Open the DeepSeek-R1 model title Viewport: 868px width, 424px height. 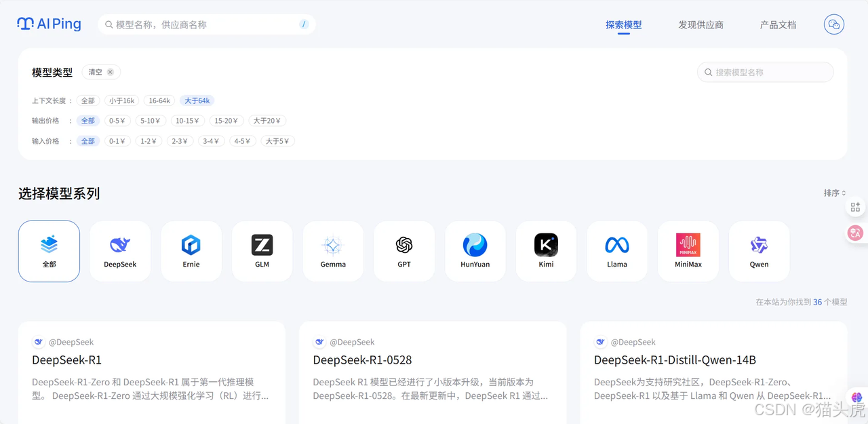(x=66, y=360)
